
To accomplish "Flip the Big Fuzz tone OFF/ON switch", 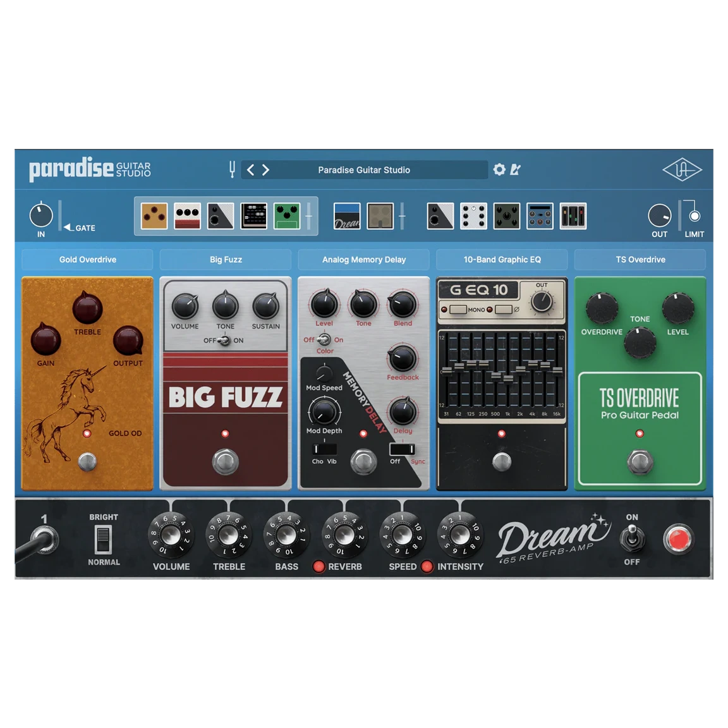I will [224, 341].
